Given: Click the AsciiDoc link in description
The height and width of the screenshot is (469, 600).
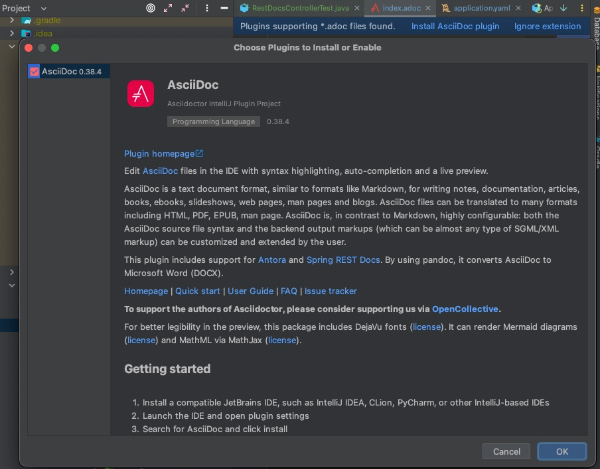Looking at the screenshot, I should (160, 171).
